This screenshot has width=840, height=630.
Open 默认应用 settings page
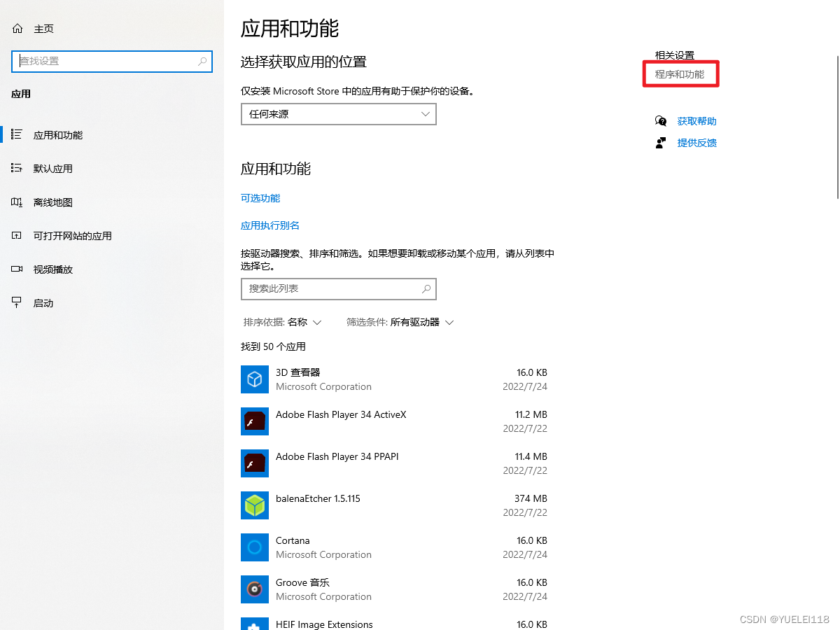(53, 169)
